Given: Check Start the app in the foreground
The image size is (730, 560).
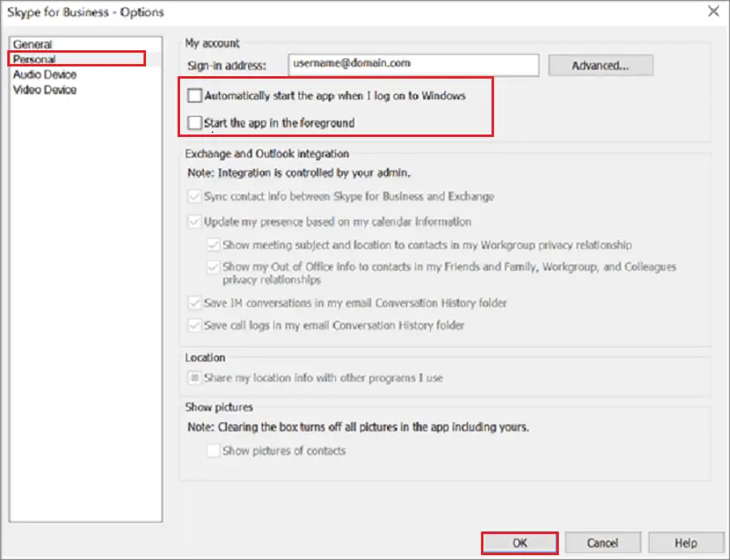Looking at the screenshot, I should (195, 123).
